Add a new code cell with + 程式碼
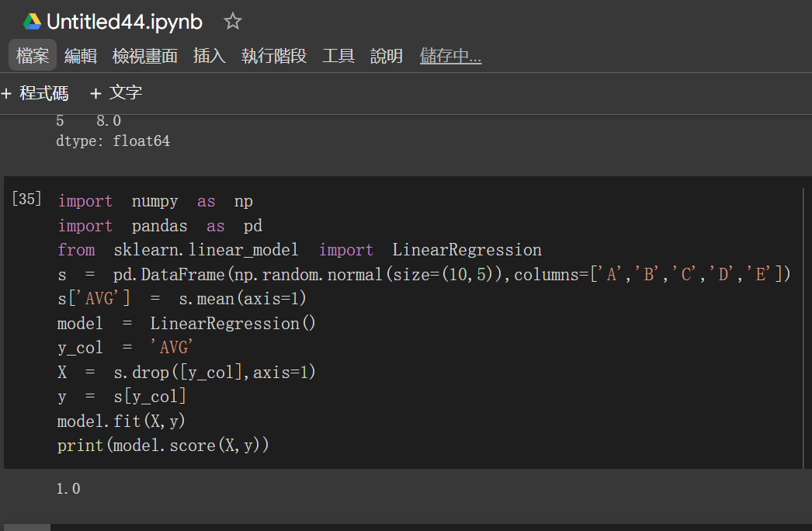Screen dimensions: 812x531 coord(35,93)
